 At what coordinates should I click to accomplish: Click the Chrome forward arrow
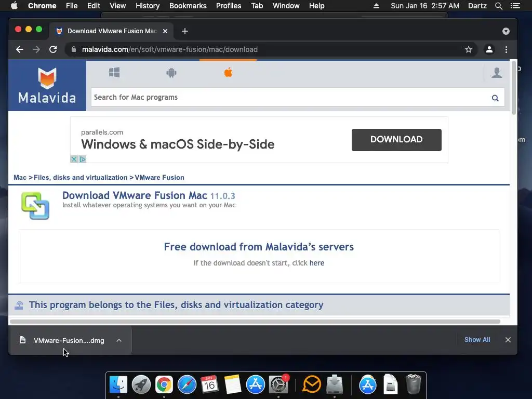(x=36, y=49)
